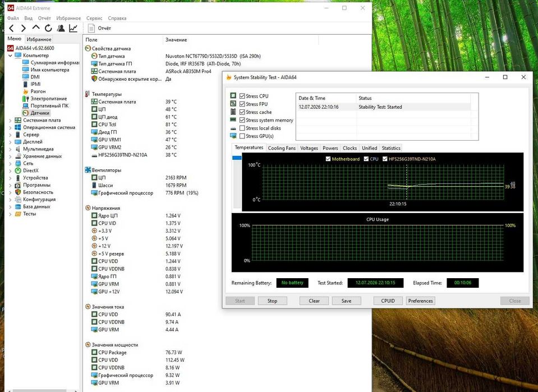
Task: Open the graph chart toolbar icon
Action: (x=73, y=28)
